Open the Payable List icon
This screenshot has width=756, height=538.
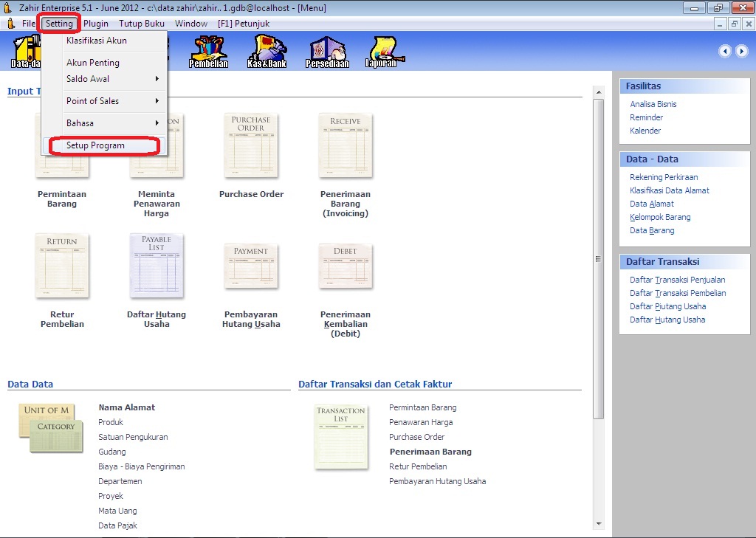(x=157, y=266)
